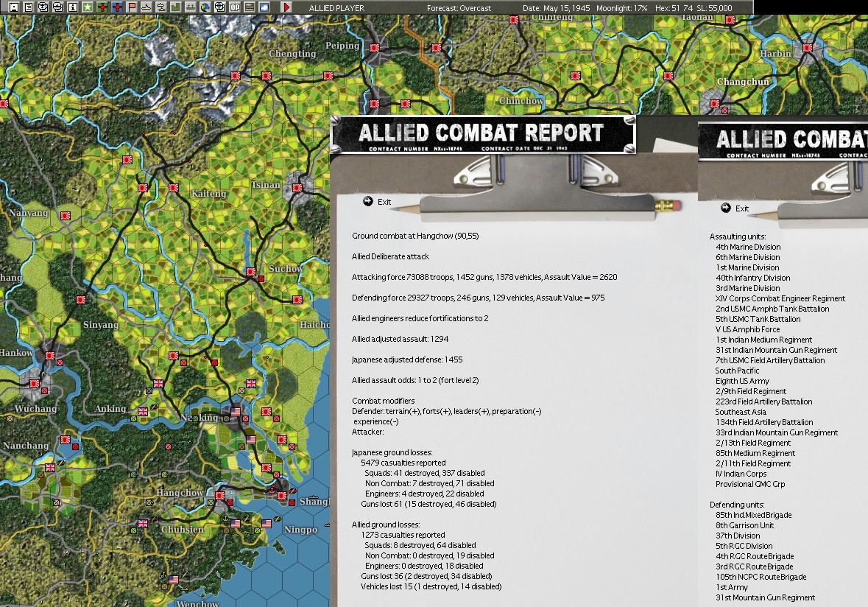The width and height of the screenshot is (868, 607).
Task: Click 'Eighth US Army' in the list
Action: (742, 381)
